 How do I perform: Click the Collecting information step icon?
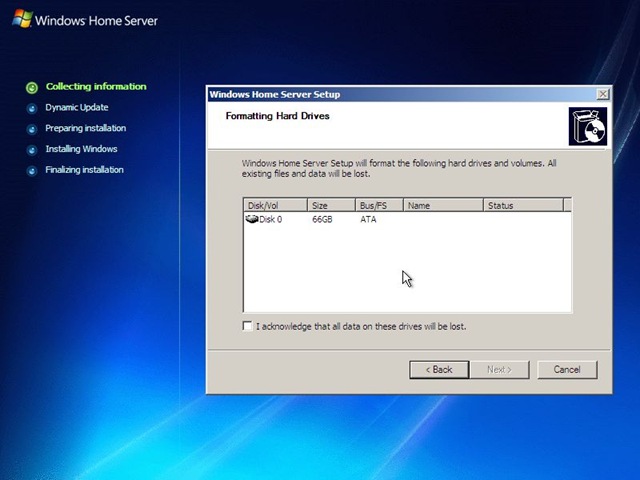click(x=32, y=87)
